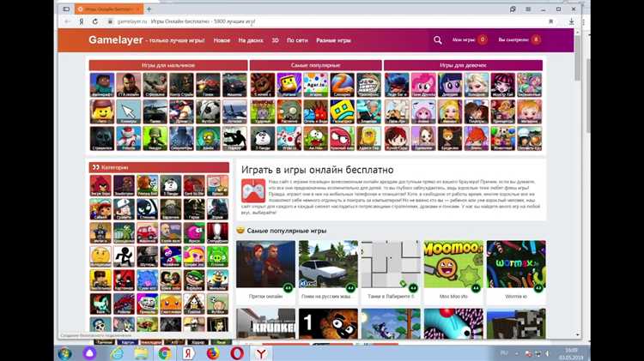Click the Категории panel header
The height and width of the screenshot is (361, 644).
[159, 167]
